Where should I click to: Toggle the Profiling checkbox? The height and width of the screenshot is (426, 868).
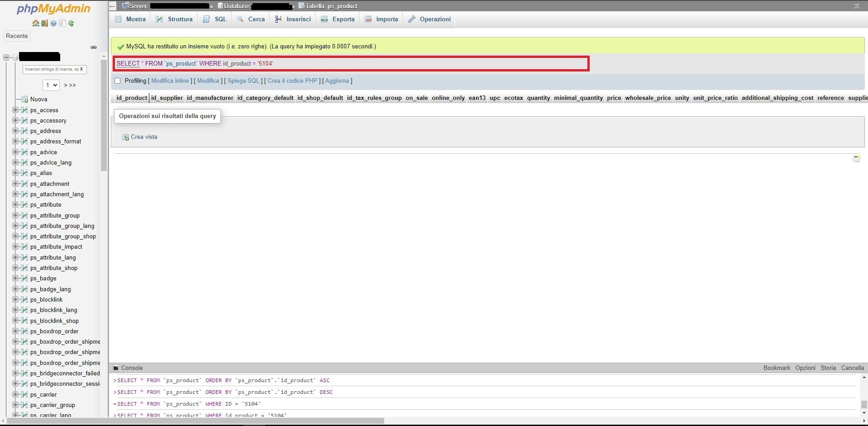pos(118,80)
